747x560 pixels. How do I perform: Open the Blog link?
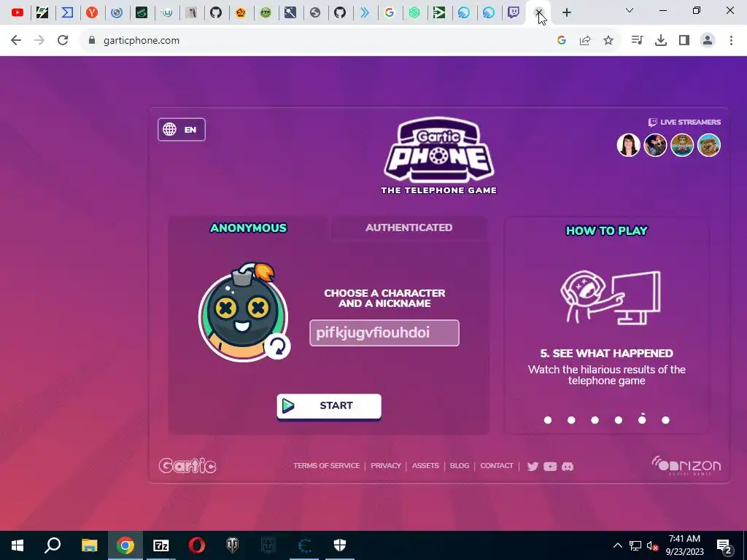tap(460, 466)
